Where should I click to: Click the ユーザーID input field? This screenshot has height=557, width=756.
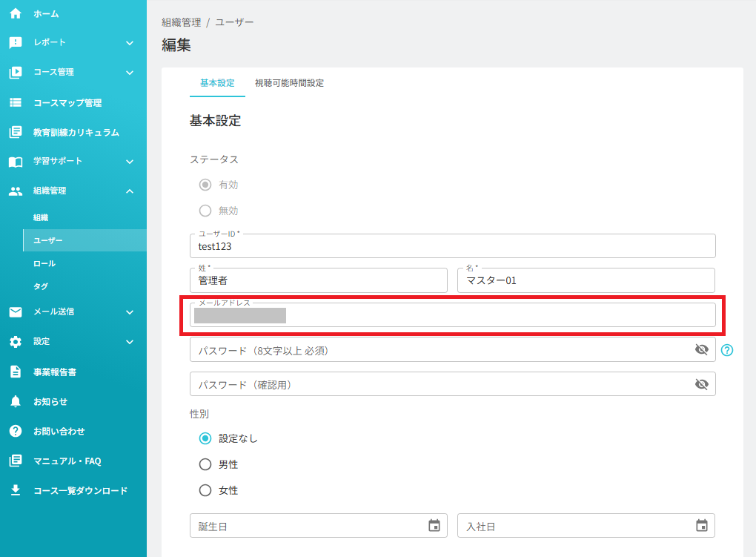[452, 246]
